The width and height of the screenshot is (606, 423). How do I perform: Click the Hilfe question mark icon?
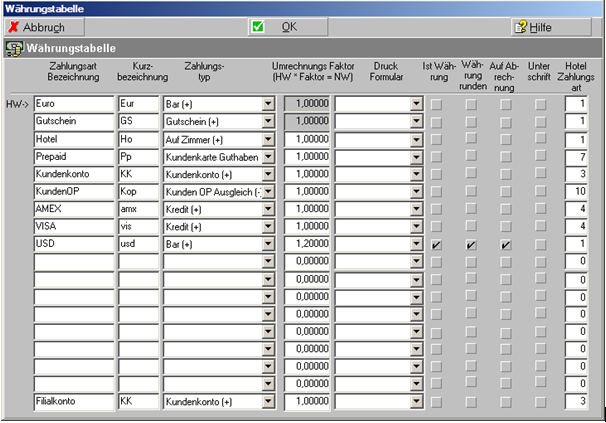pyautogui.click(x=521, y=27)
